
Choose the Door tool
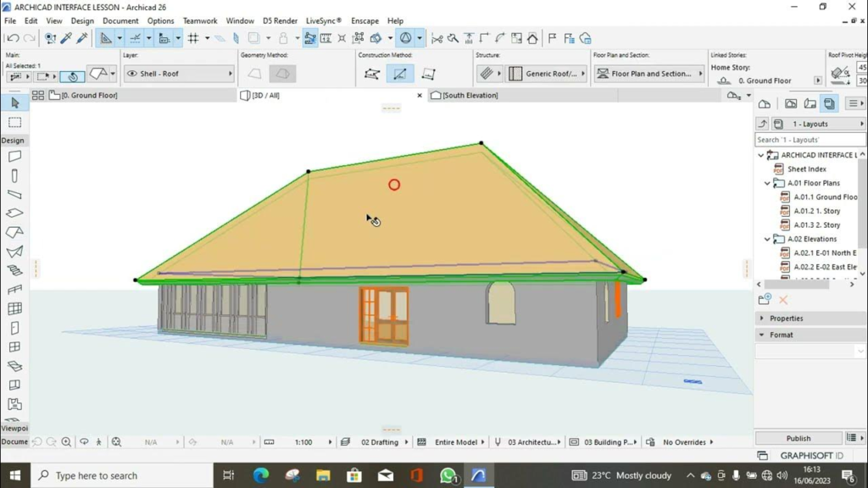pos(15,328)
